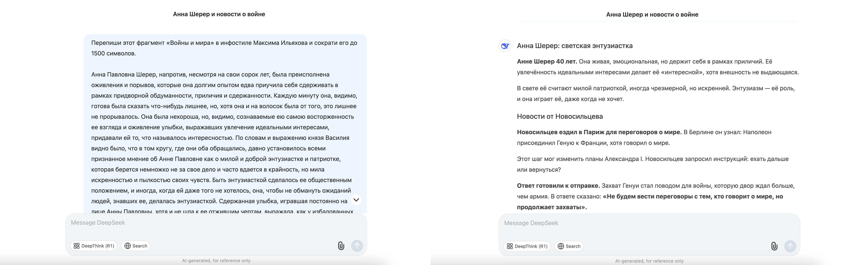This screenshot has width=868, height=265.
Task: Click 'AI-generated, for reference only' in left window
Action: pyautogui.click(x=216, y=261)
